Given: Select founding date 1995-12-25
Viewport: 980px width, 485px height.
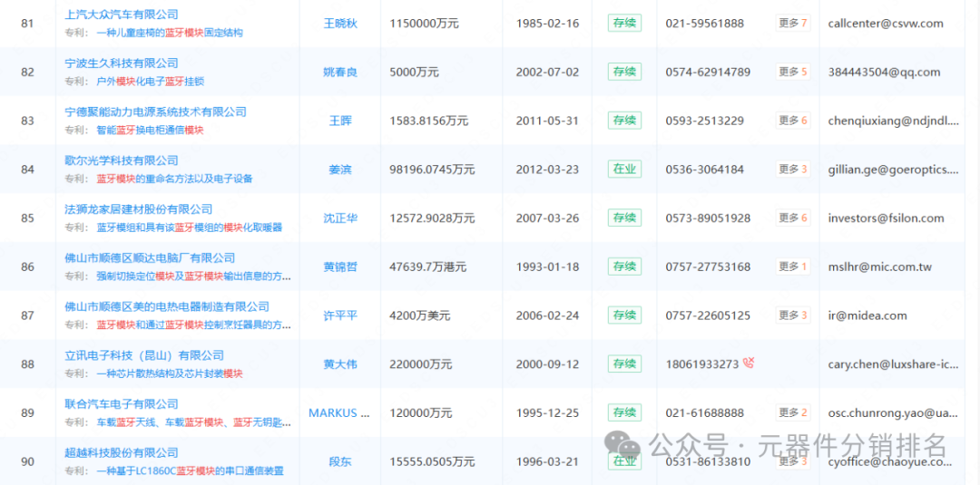Looking at the screenshot, I should coord(547,413).
